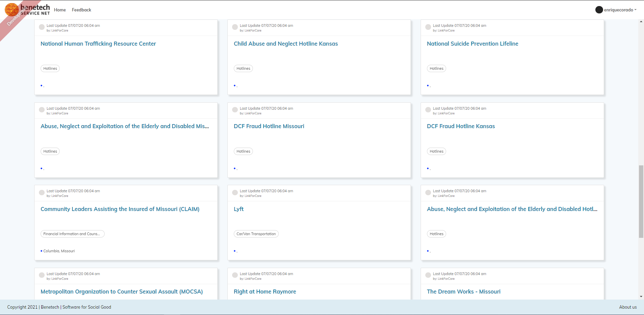Click the blue location marker on DCF Fraud Hotline Missouri

pyautogui.click(x=234, y=168)
